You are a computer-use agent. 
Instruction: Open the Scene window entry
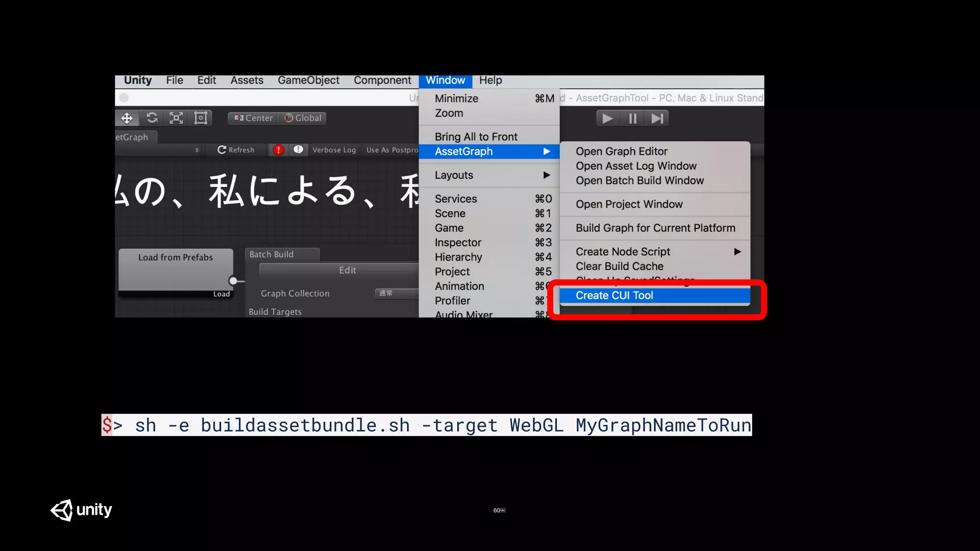[489, 213]
